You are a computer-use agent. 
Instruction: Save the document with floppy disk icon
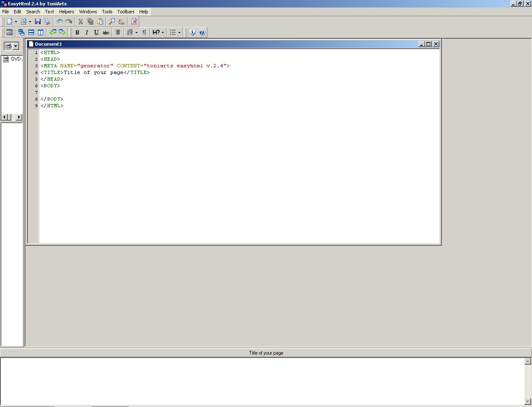click(38, 22)
